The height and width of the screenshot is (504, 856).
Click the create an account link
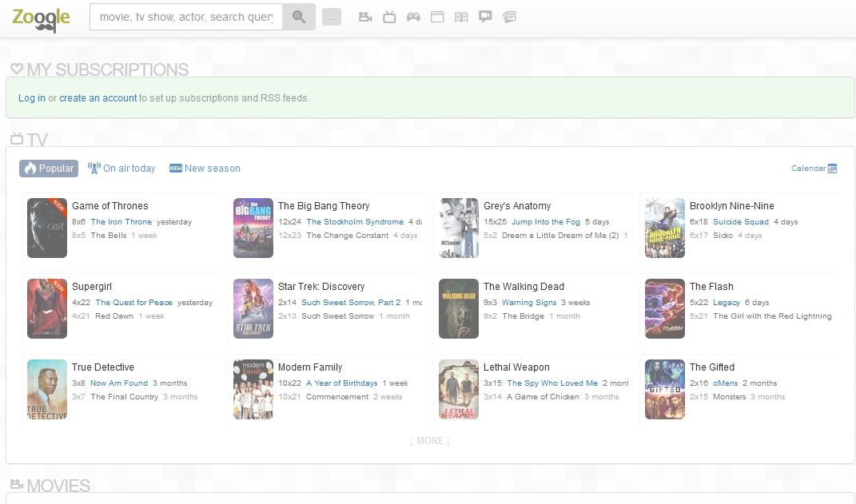coord(98,98)
